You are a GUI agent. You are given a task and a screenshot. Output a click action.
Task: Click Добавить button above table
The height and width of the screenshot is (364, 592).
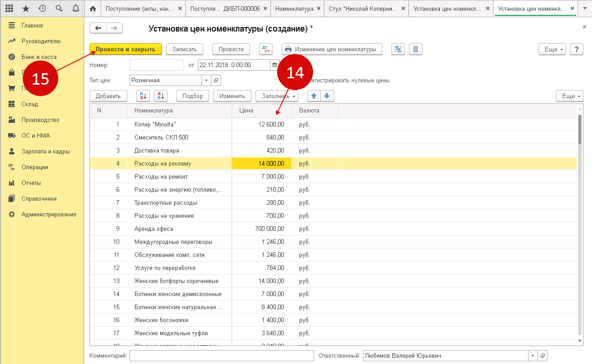[x=108, y=96]
